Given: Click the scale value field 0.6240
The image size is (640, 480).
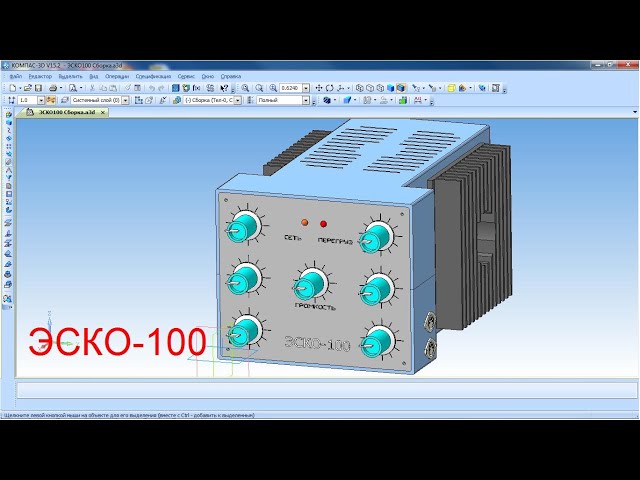Looking at the screenshot, I should [291, 88].
